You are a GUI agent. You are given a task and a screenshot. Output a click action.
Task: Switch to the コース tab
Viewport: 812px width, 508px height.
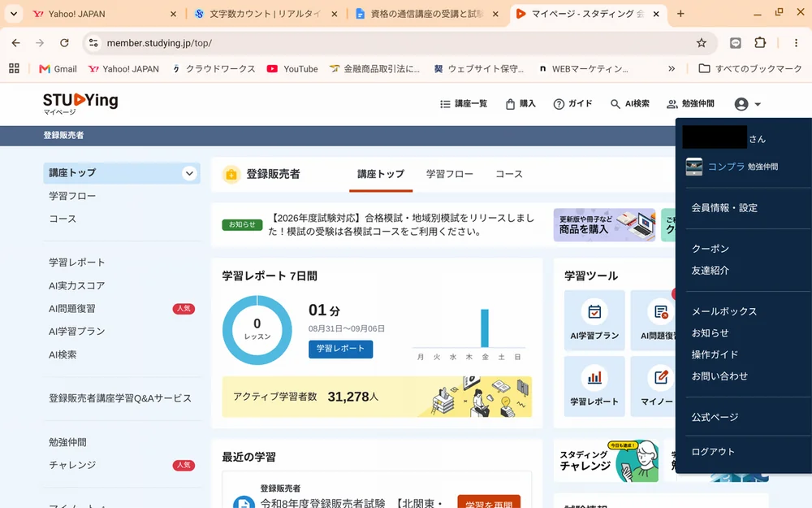pyautogui.click(x=509, y=174)
